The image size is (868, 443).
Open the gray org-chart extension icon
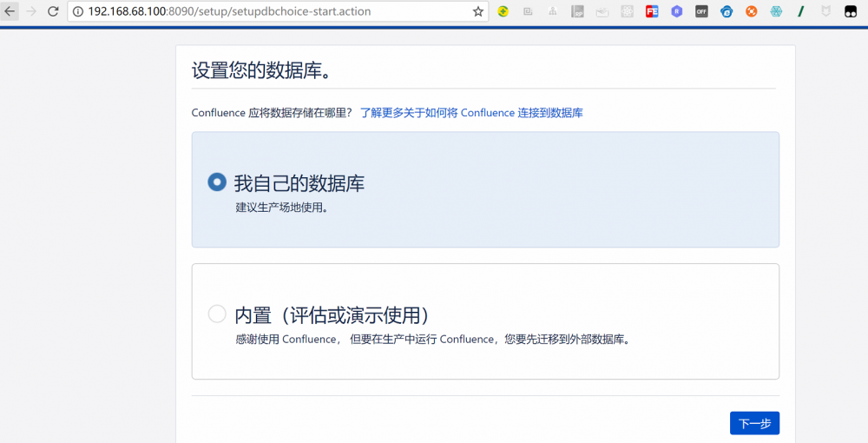tap(552, 11)
